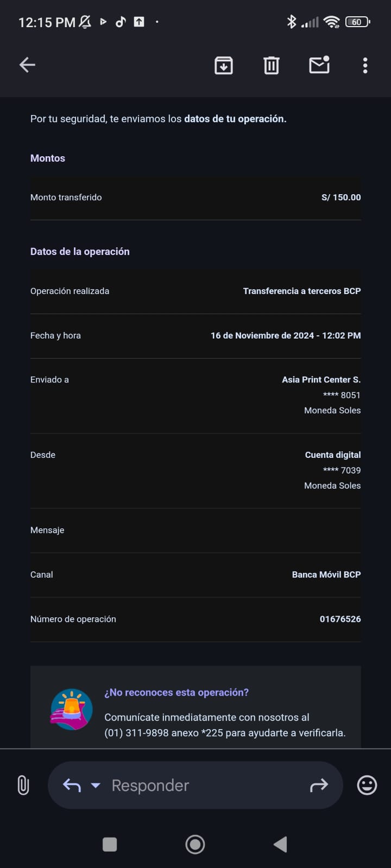Image resolution: width=391 pixels, height=868 pixels.
Task: Tap the Asia Print Center S. recipient name
Action: click(x=321, y=380)
